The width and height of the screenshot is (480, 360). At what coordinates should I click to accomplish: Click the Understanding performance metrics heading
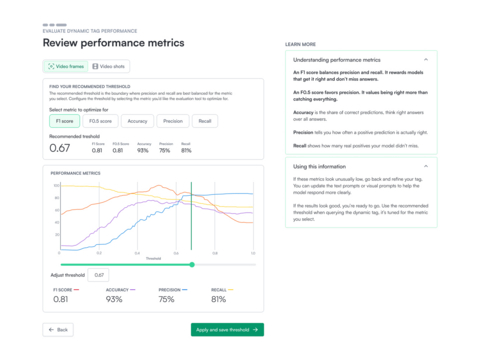click(337, 60)
